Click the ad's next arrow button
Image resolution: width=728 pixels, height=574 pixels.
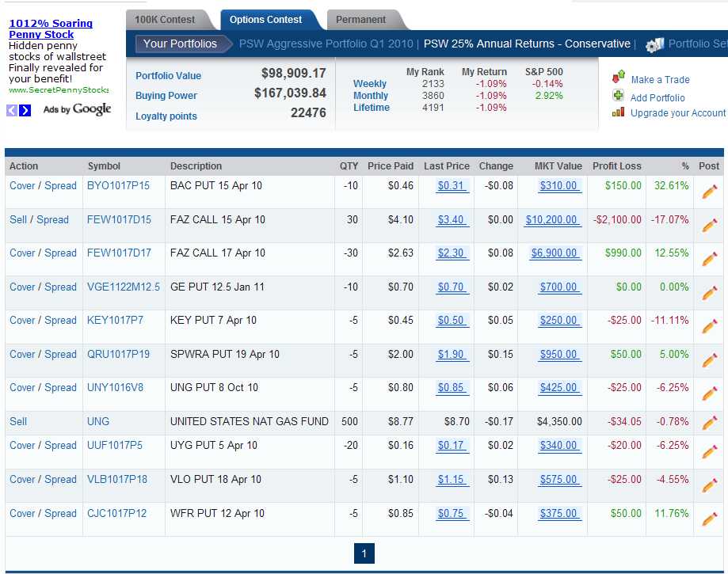tap(25, 110)
